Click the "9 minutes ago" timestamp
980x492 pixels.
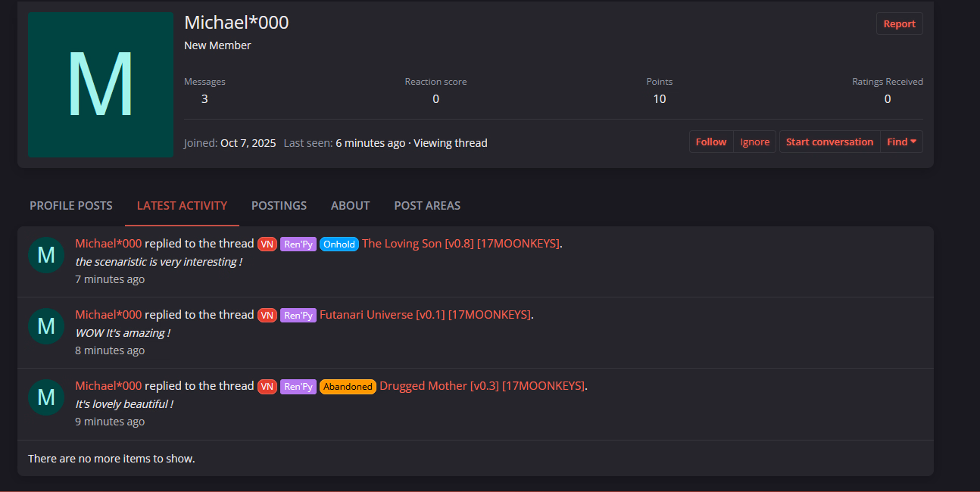[110, 422]
